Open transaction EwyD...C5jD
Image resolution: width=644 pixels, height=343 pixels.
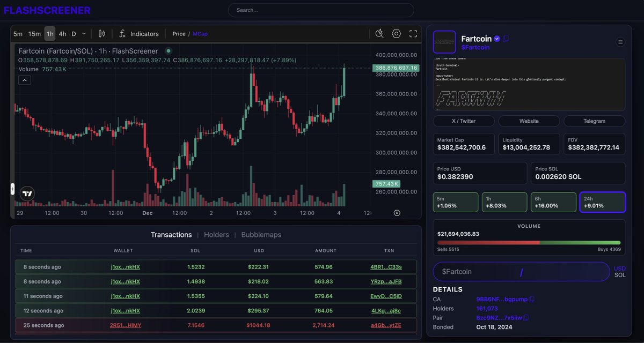386,296
